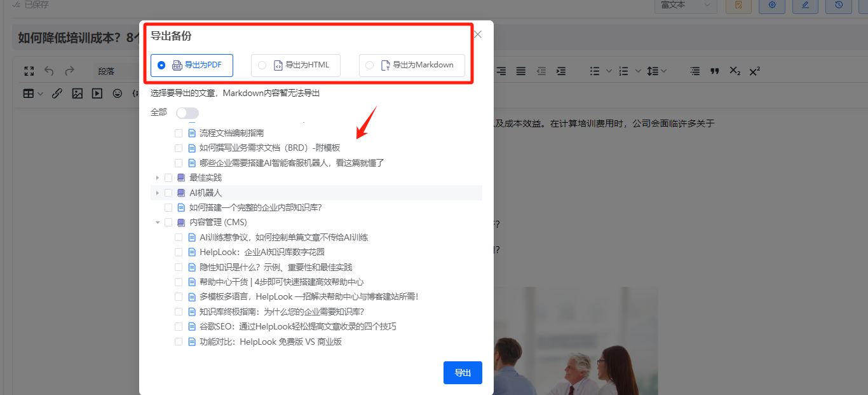Check the box for 如何搭建一个完整的企业内部知识库?

168,207
